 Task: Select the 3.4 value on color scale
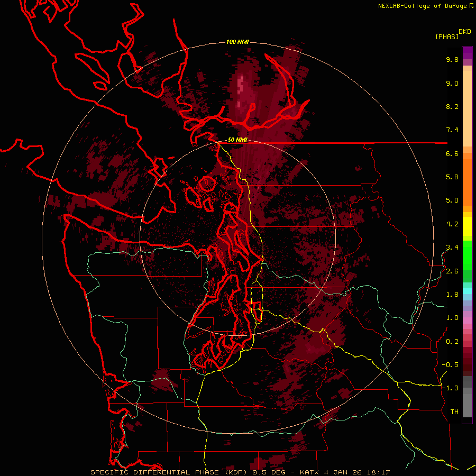452,247
